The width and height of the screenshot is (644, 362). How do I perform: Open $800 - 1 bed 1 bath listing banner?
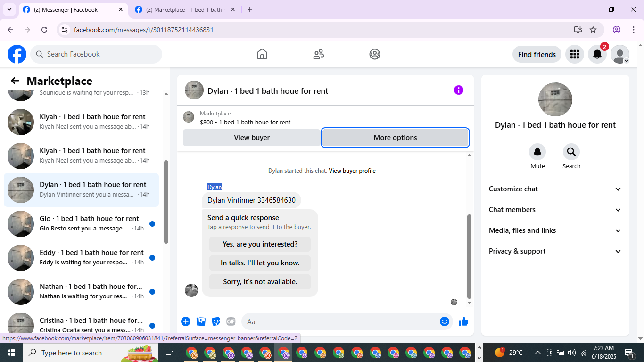[325, 117]
